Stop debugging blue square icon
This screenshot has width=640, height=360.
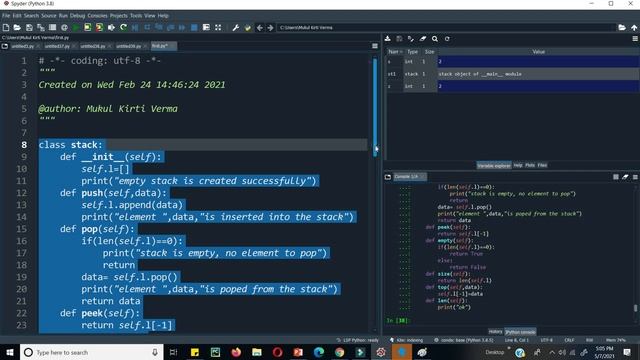pyautogui.click(x=194, y=27)
